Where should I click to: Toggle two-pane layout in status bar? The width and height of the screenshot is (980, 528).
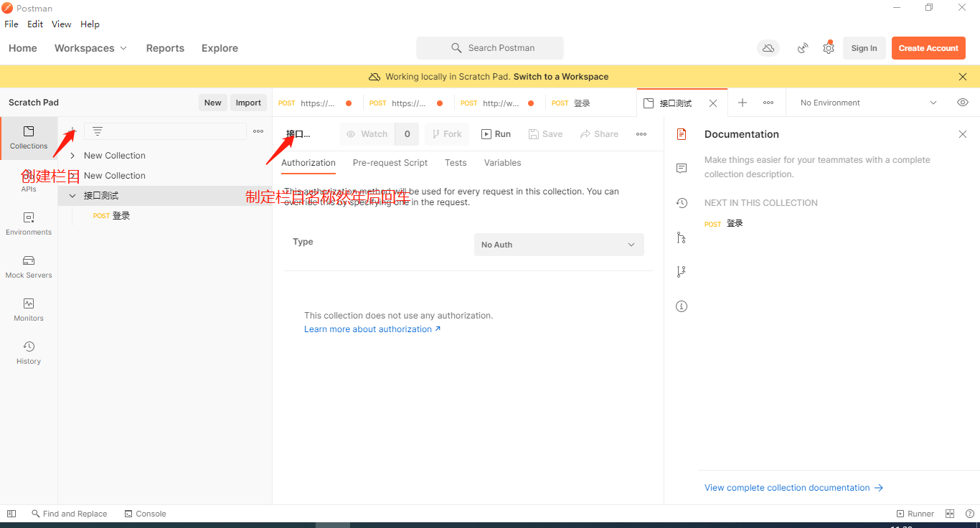tap(950, 514)
